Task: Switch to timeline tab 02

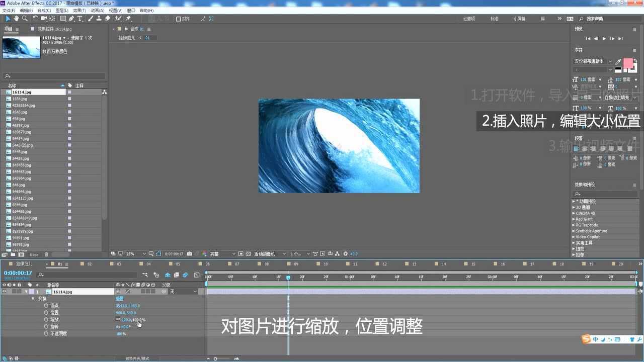Action: 89,264
